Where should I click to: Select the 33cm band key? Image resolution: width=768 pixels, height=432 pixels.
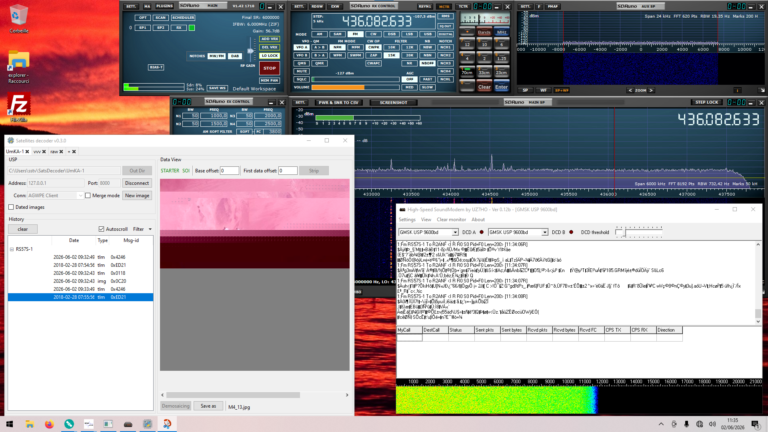tap(484, 72)
